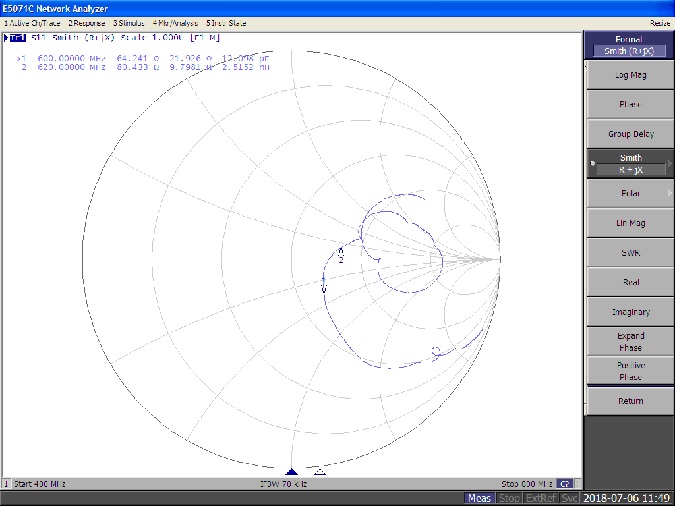
Task: Select marker 1 on the Smith trace
Action: (324, 285)
